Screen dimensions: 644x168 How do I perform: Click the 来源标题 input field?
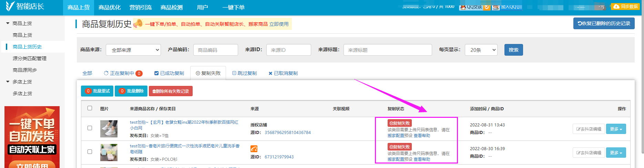tap(387, 50)
